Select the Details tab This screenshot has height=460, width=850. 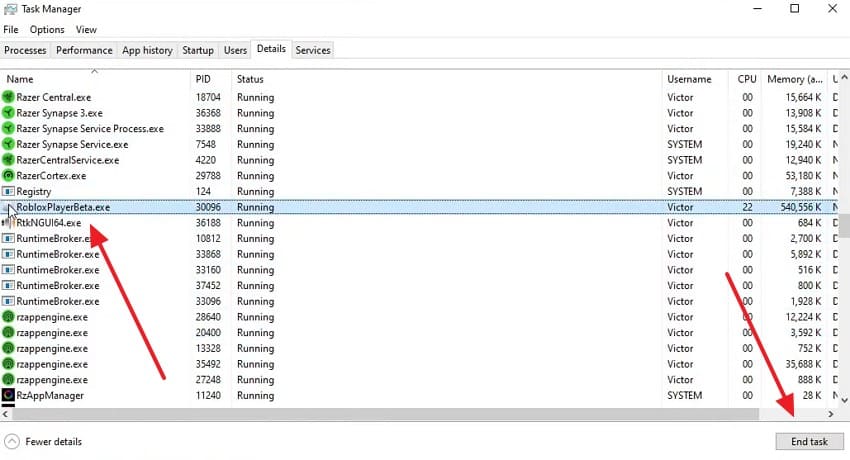[271, 49]
